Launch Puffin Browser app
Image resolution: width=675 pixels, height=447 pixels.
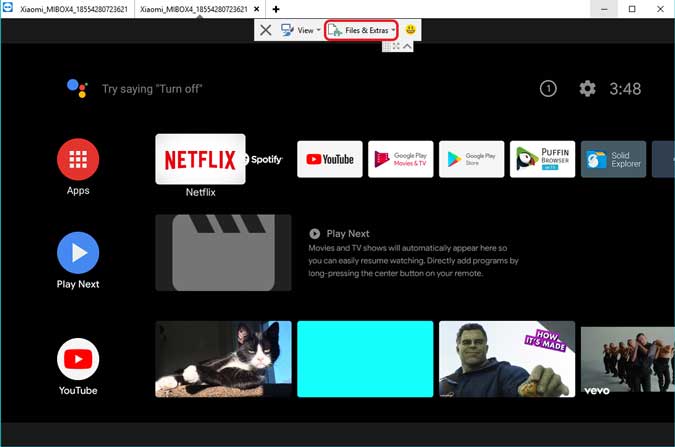pyautogui.click(x=542, y=159)
